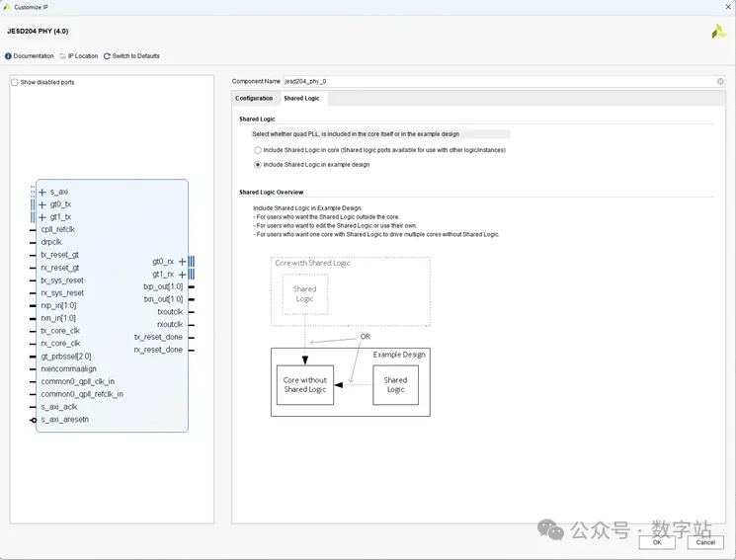Click the Vivado logo in the header
736x560 pixels.
[718, 32]
